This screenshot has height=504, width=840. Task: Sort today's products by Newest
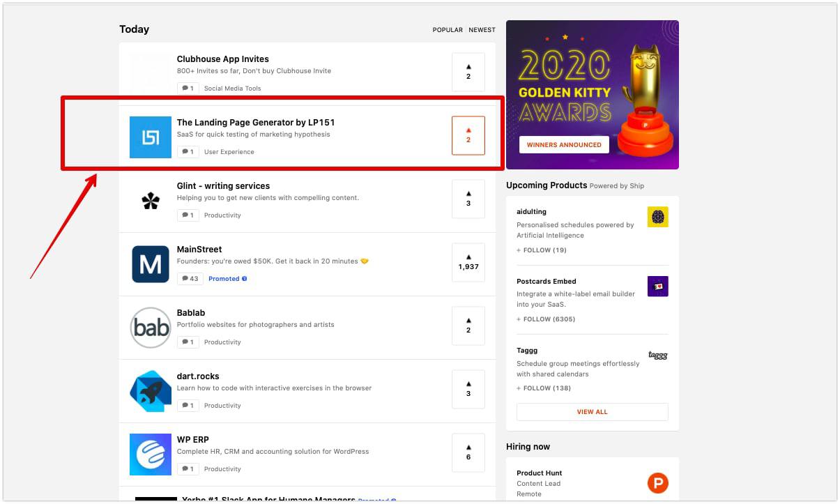[482, 30]
